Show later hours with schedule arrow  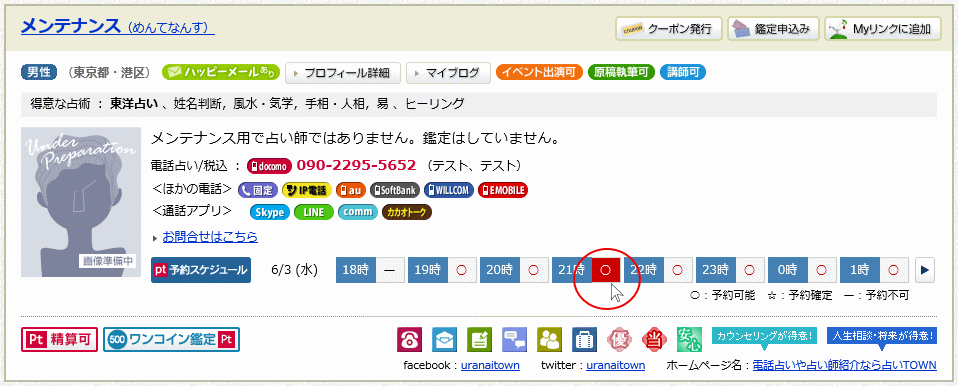[x=926, y=270]
